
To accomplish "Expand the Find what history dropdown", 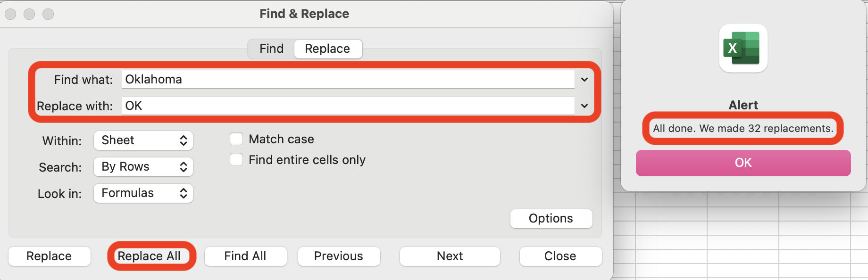I will point(584,80).
